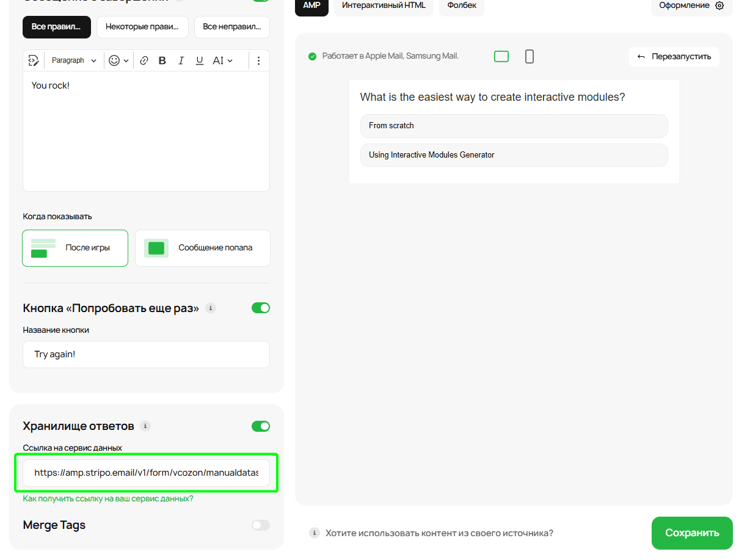Insert a link using the link icon
739x560 pixels.
[144, 60]
